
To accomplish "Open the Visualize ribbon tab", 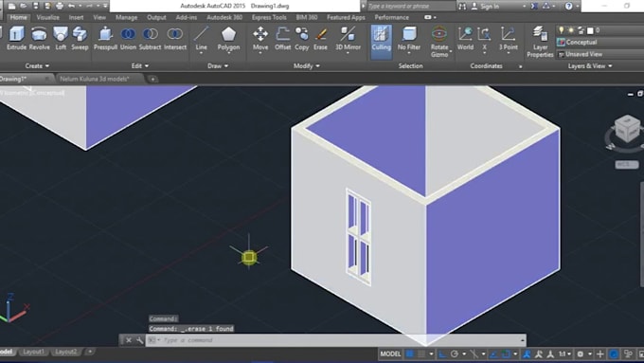I will coord(47,17).
